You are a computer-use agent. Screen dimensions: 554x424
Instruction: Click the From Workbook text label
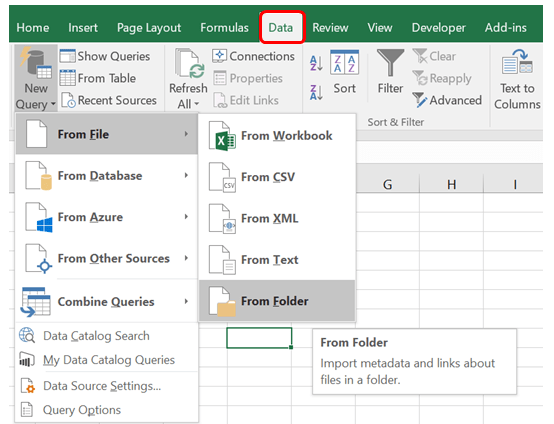[287, 136]
